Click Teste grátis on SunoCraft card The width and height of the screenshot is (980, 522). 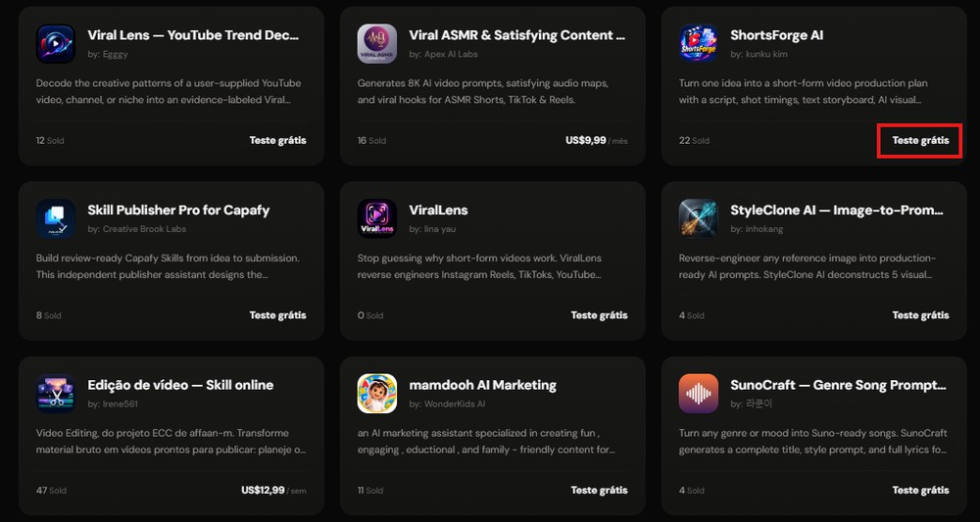920,490
